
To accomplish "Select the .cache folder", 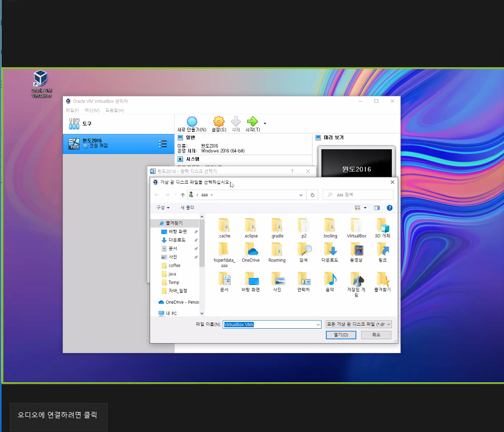I will click(224, 228).
